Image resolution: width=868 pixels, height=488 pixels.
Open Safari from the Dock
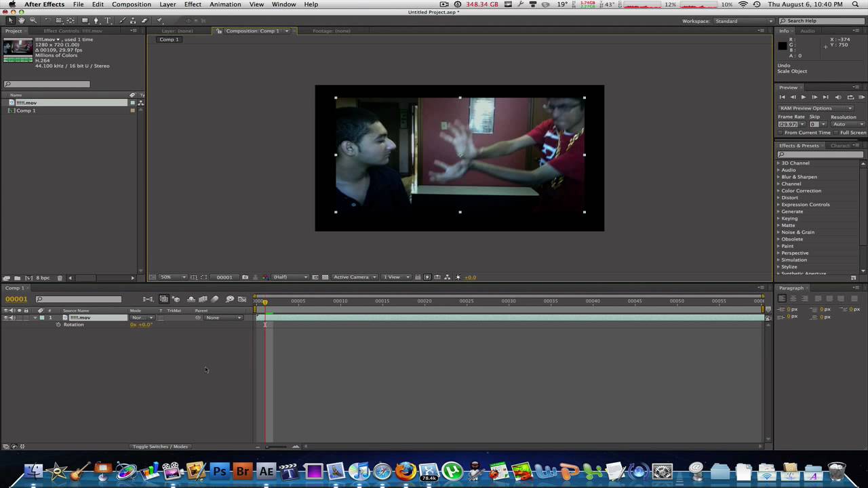(382, 471)
